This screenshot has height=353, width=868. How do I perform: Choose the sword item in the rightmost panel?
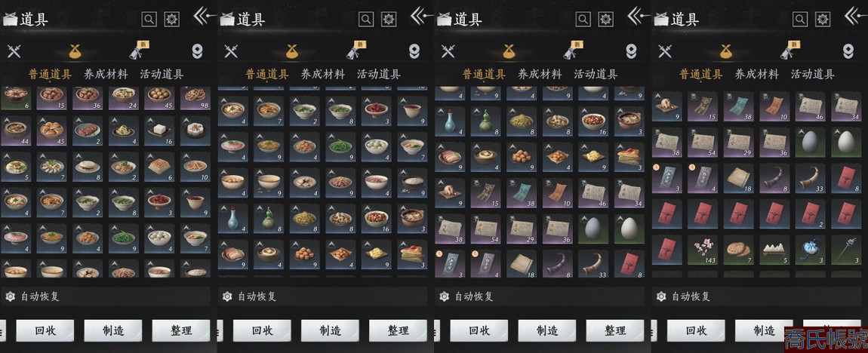pos(846,250)
